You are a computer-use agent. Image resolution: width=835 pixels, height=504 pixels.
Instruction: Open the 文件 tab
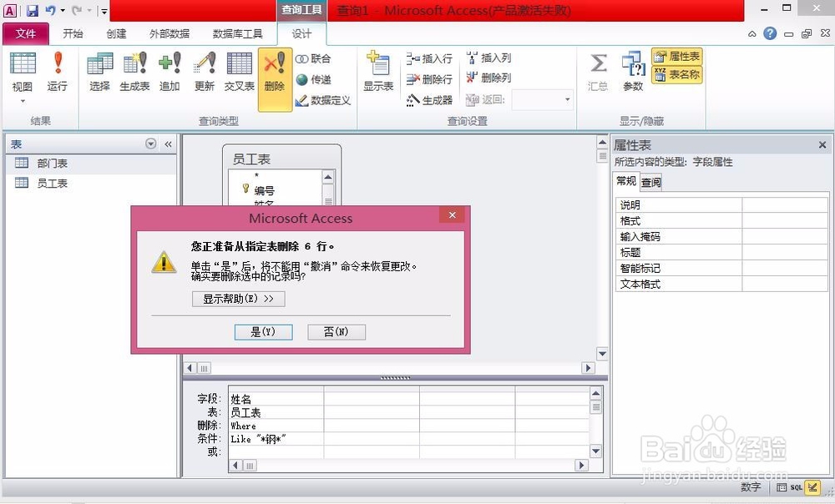[26, 34]
